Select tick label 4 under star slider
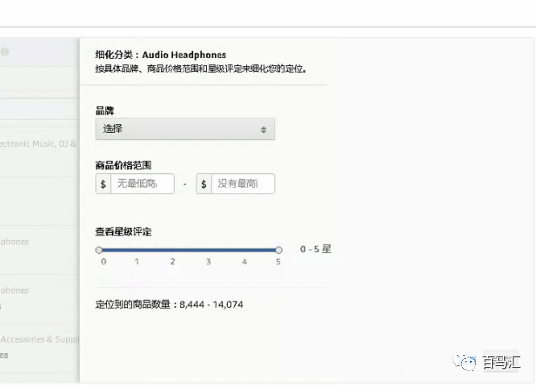Viewport: 537px width, 386px height. (244, 262)
